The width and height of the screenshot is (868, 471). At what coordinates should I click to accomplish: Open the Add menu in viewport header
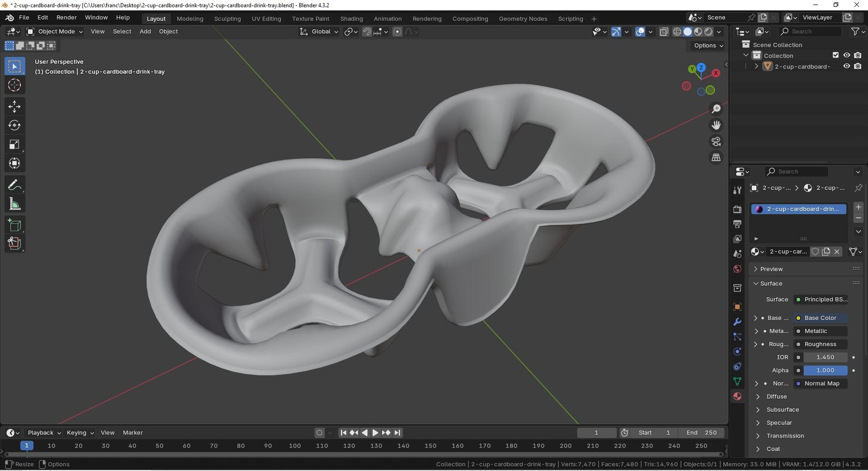[145, 32]
